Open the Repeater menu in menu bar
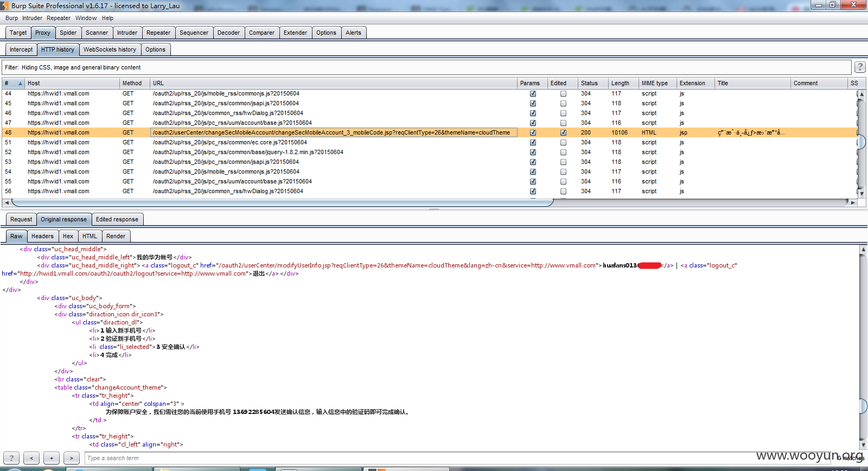 click(59, 18)
